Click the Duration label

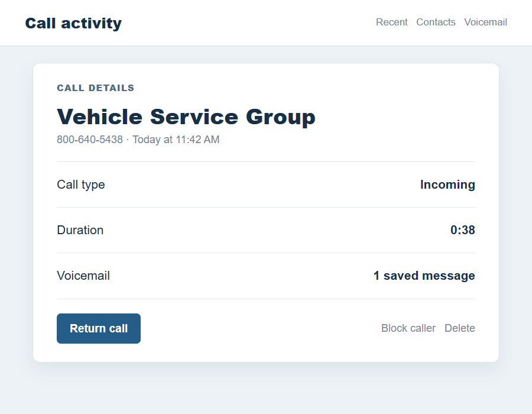pyautogui.click(x=80, y=230)
